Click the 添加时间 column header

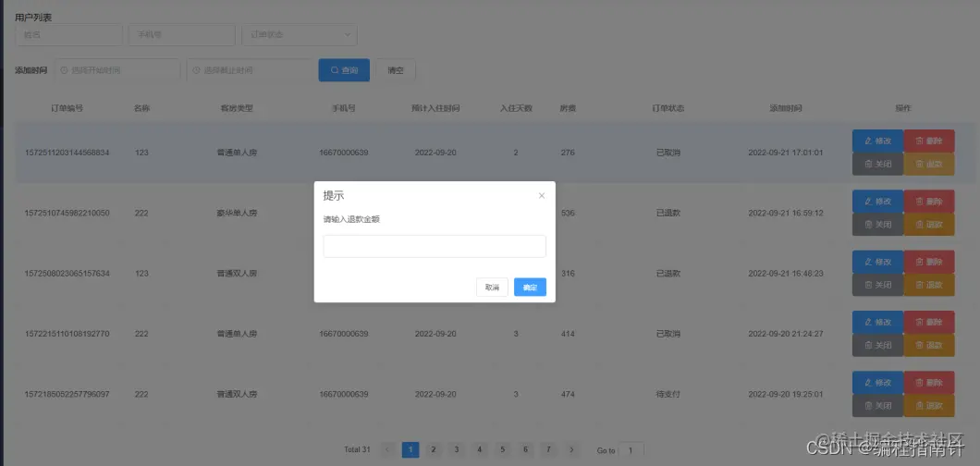click(x=786, y=108)
